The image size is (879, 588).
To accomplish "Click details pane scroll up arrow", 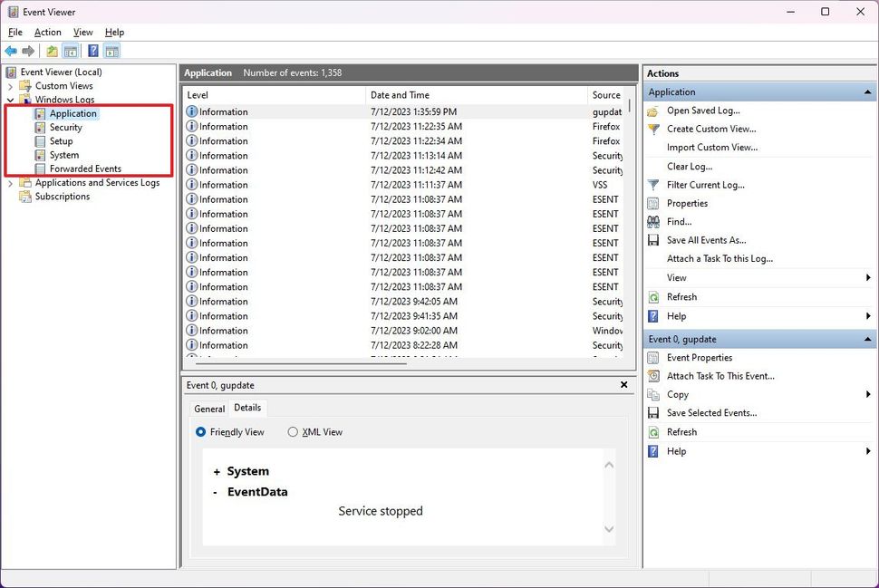I will click(x=609, y=466).
